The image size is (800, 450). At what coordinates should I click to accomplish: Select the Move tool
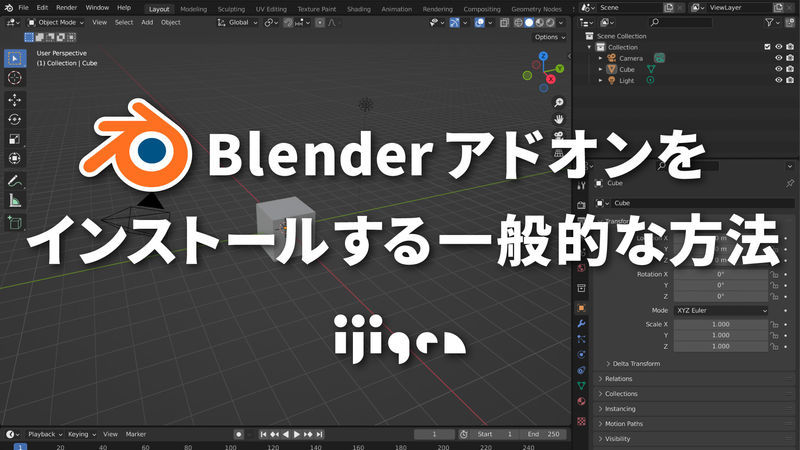coord(15,100)
